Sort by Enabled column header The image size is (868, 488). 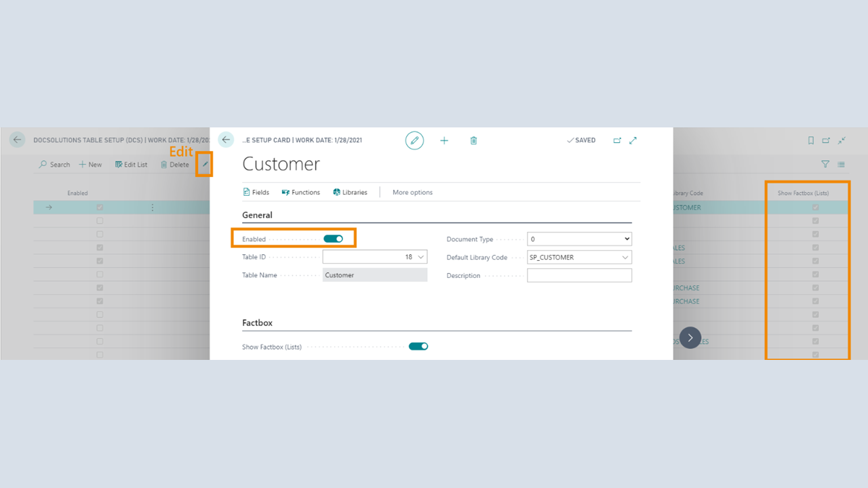pos(77,193)
